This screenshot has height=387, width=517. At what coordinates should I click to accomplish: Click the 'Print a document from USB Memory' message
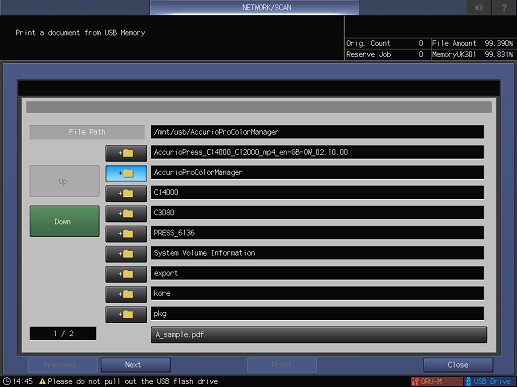click(x=80, y=33)
